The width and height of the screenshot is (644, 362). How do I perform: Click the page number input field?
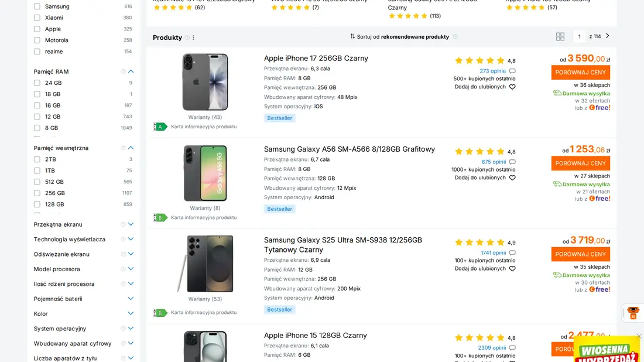click(579, 36)
